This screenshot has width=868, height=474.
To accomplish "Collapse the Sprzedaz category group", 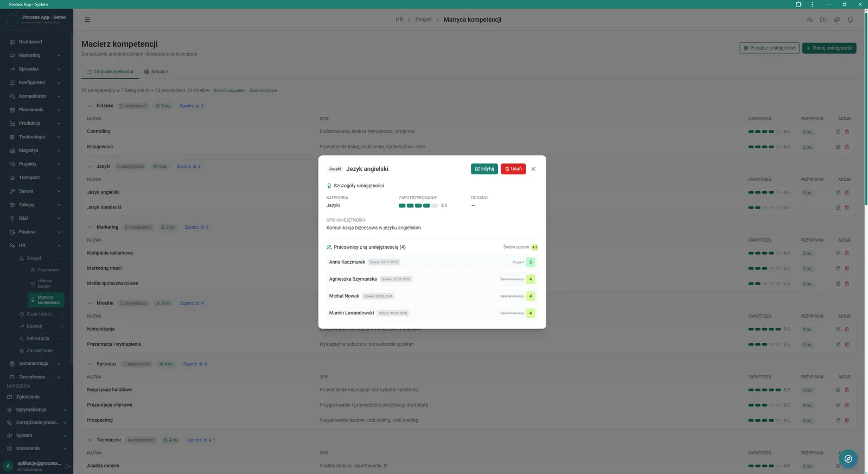I will click(90, 364).
